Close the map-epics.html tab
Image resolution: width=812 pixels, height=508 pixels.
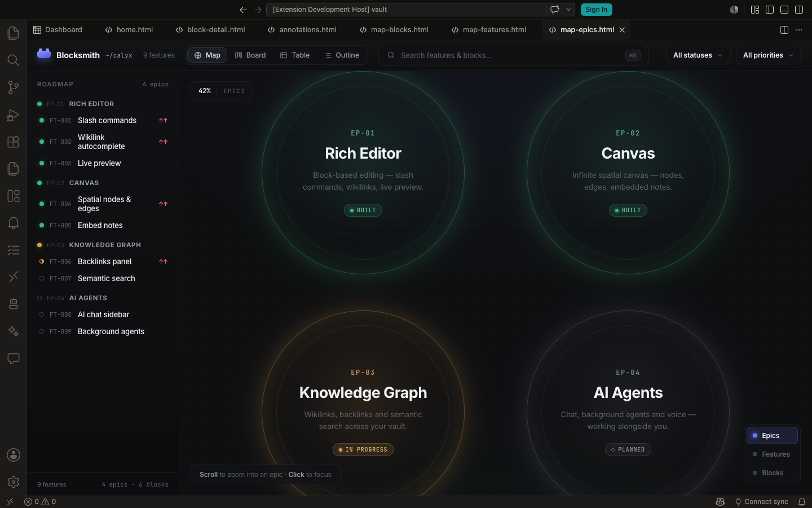pyautogui.click(x=622, y=30)
